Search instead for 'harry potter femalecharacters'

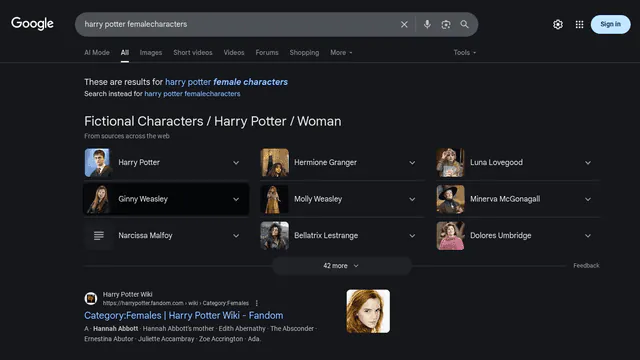click(192, 94)
